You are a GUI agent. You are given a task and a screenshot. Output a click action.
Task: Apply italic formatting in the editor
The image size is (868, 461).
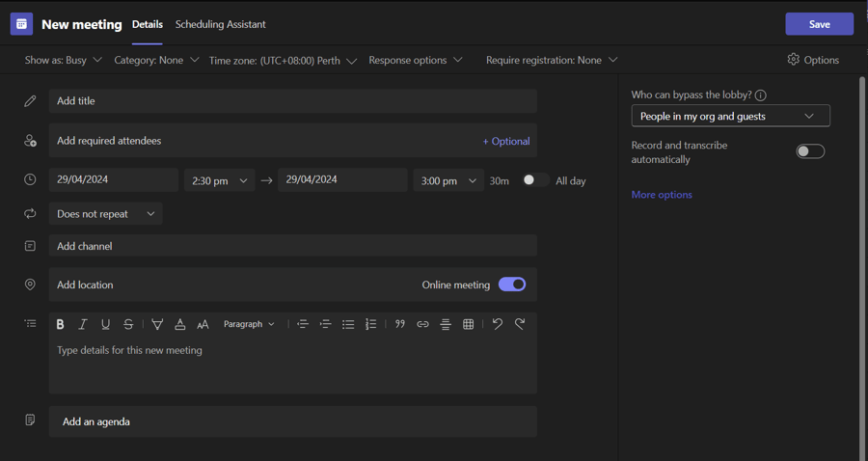[x=83, y=324]
